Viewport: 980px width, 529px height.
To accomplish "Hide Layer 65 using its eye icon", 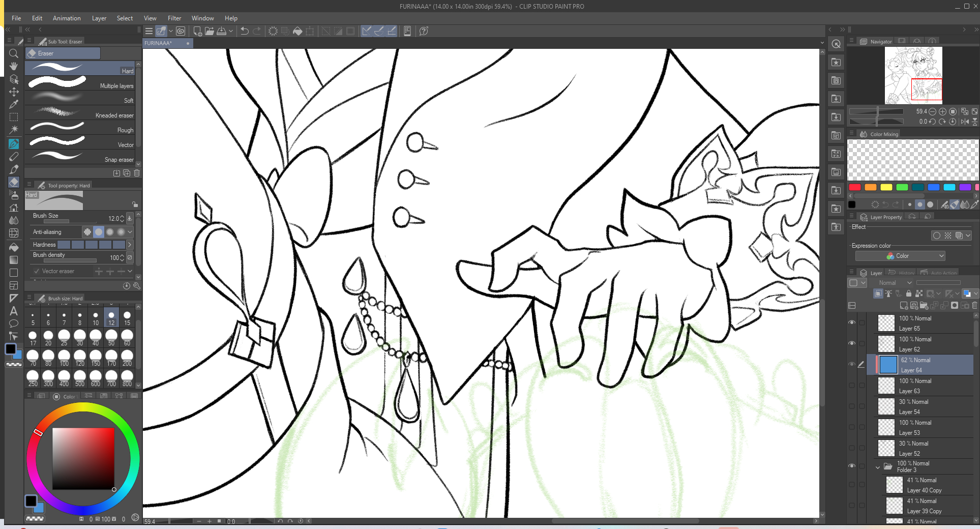I will click(852, 322).
